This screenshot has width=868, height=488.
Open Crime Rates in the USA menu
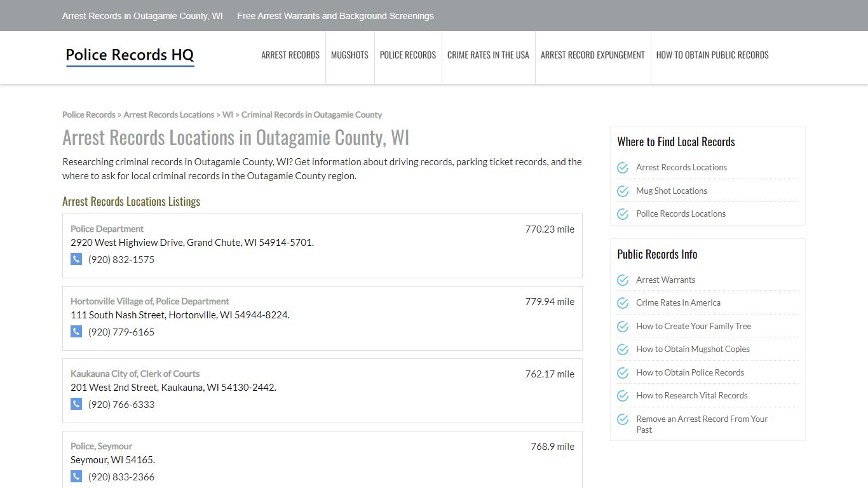click(488, 55)
